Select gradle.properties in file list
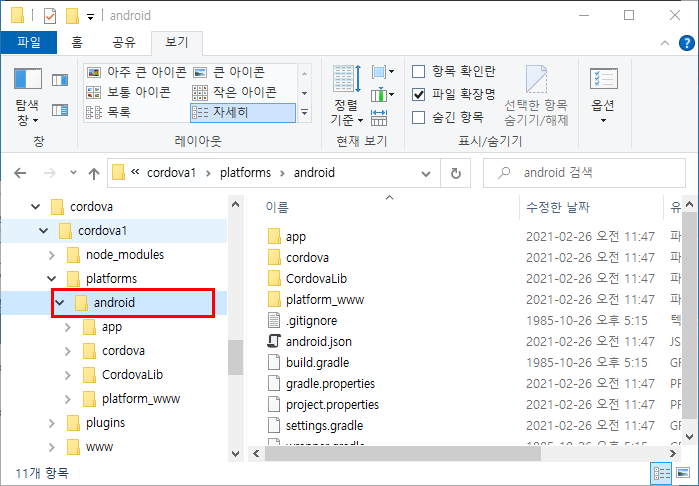 pos(330,383)
